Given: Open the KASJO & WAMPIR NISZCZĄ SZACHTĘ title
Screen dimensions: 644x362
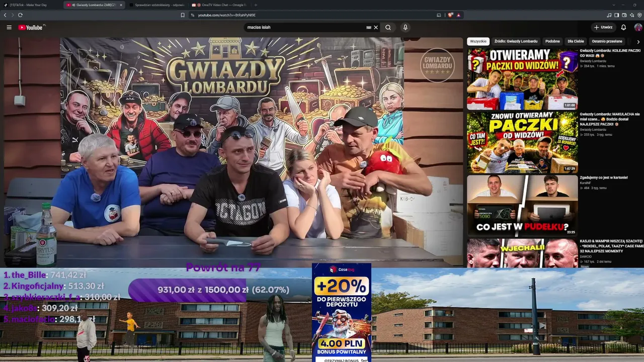Looking at the screenshot, I should coord(611,246).
